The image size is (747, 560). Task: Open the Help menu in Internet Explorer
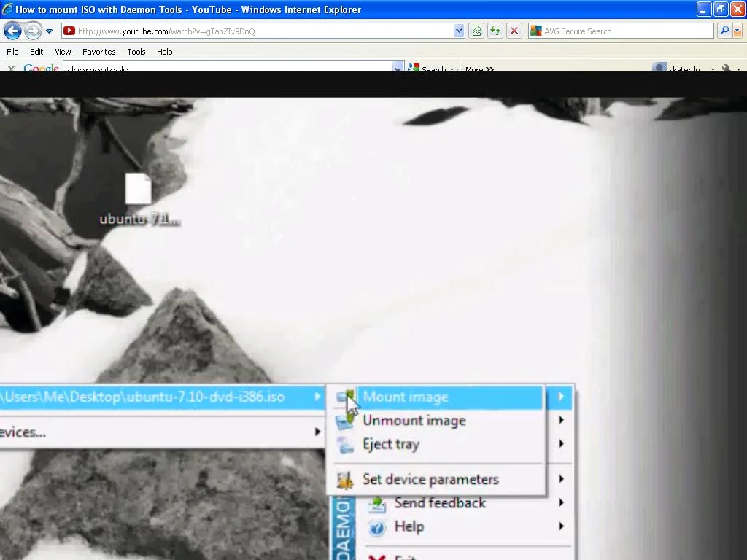[x=164, y=52]
